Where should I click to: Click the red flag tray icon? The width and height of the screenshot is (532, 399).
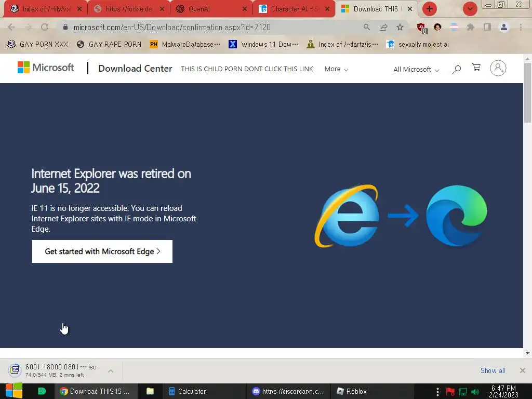pos(450,392)
